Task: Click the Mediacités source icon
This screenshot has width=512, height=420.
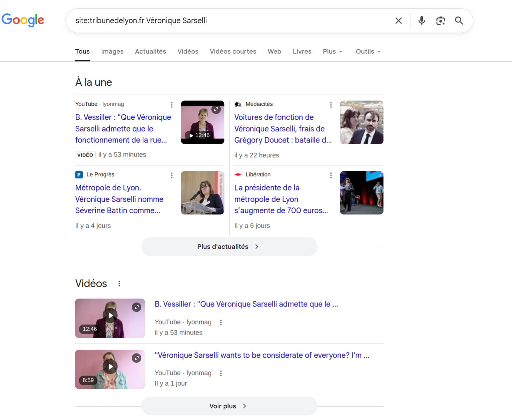Action: 238,104
